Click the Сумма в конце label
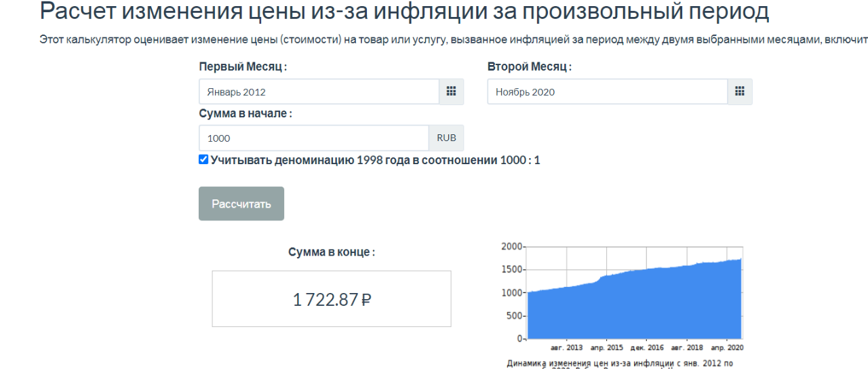This screenshot has width=868, height=369. tap(332, 252)
